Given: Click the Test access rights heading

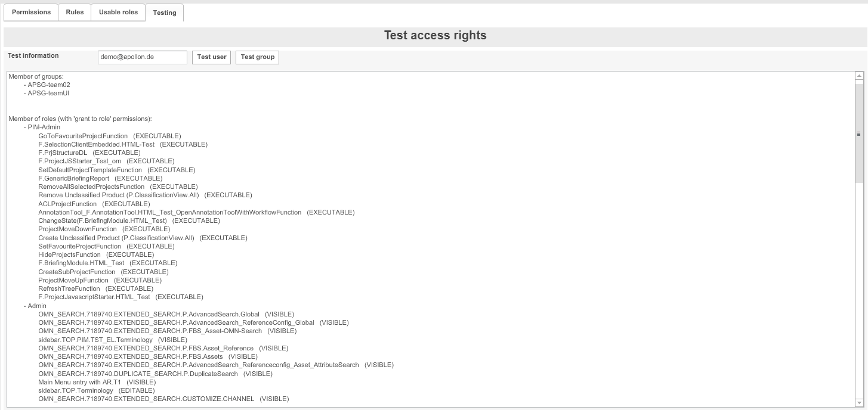Looking at the screenshot, I should pos(435,35).
